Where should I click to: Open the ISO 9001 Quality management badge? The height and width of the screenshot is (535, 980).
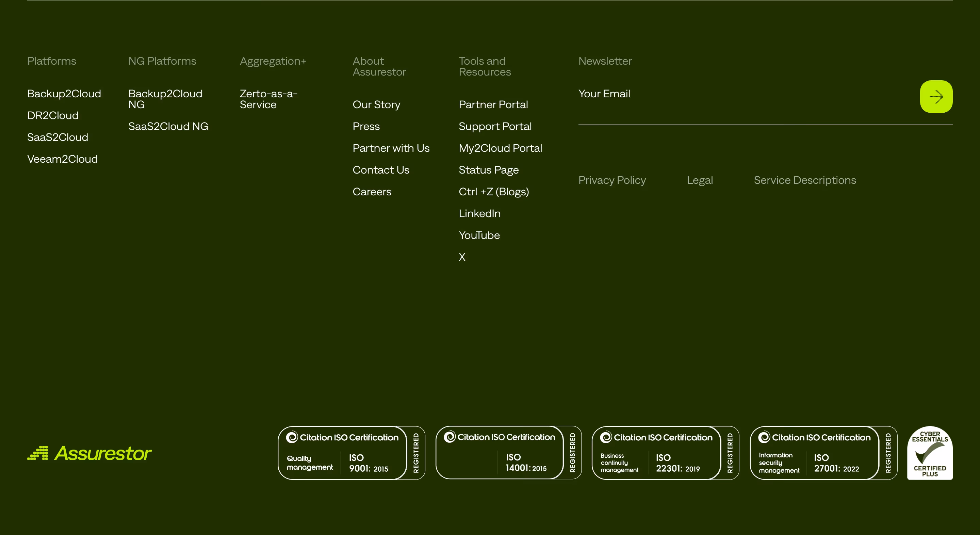click(x=351, y=453)
